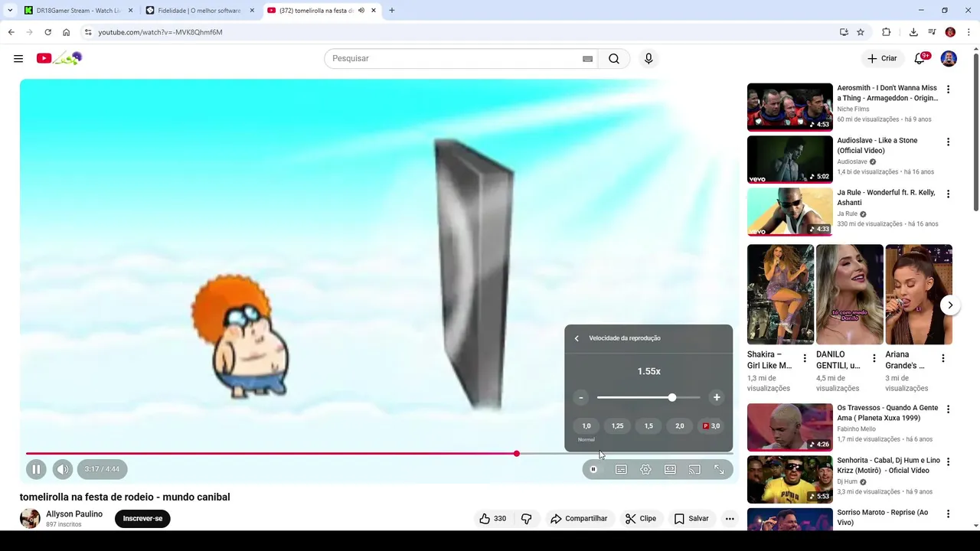Open options for the Danilo Gentili short
Viewport: 980px width, 551px height.
tap(874, 358)
